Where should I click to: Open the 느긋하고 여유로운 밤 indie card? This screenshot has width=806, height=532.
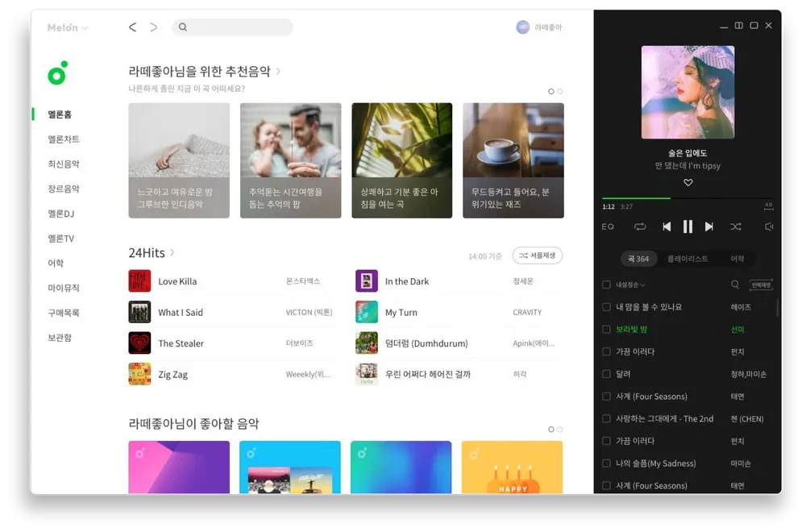pyautogui.click(x=179, y=160)
